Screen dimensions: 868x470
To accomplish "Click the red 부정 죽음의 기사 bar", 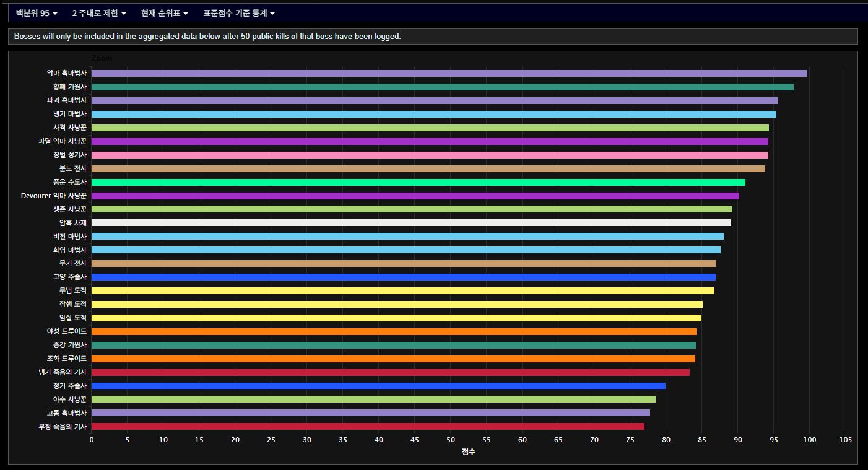I will click(368, 427).
